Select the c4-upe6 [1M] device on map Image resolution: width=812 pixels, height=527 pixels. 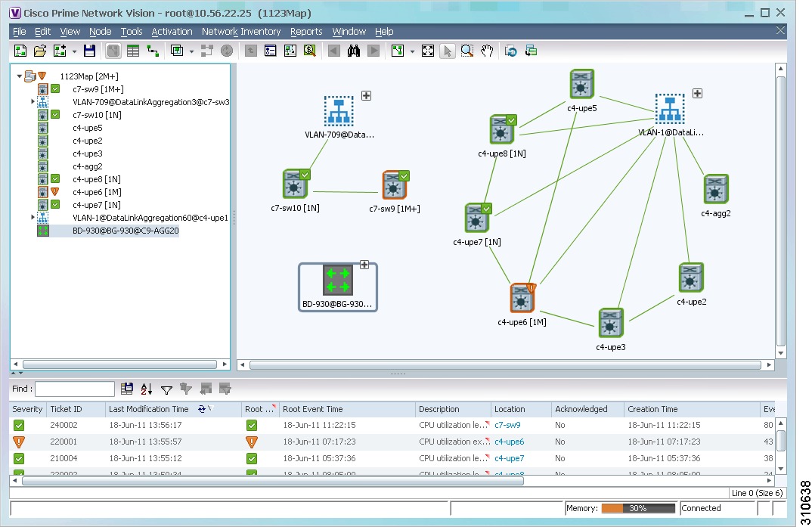click(x=522, y=298)
